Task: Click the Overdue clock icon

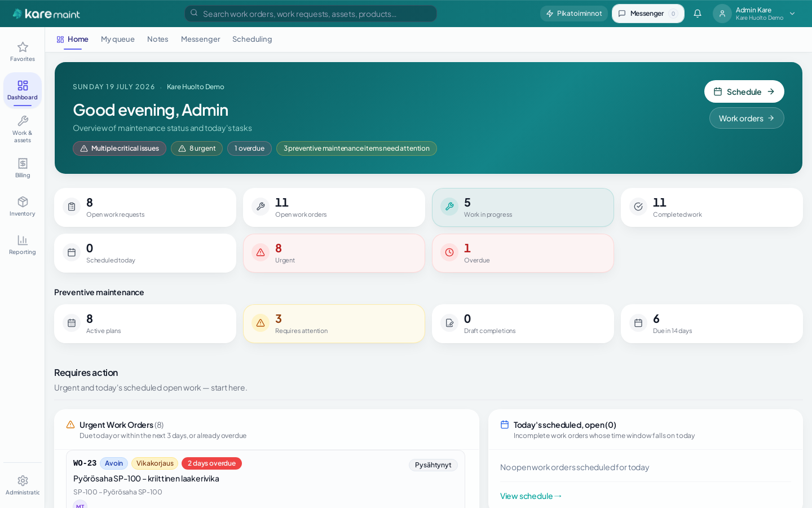Action: (449, 252)
